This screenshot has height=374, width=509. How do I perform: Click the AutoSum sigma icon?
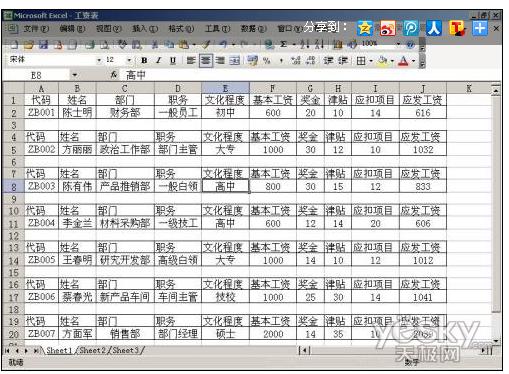(x=283, y=44)
